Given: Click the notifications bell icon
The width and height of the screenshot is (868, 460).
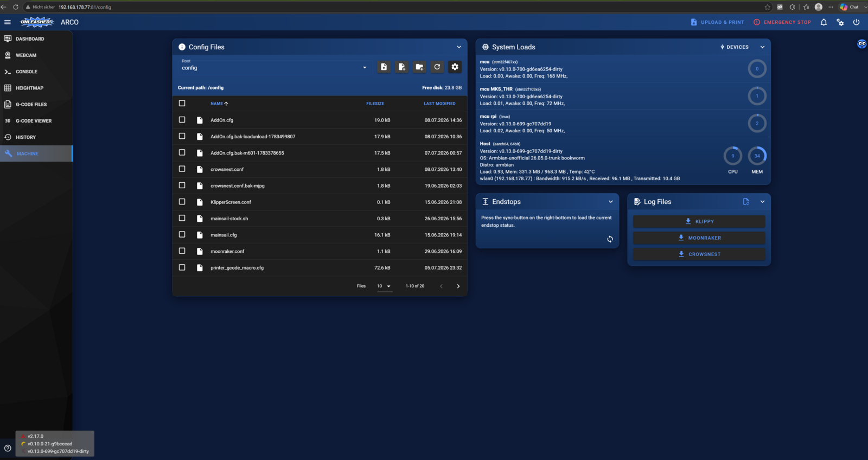Looking at the screenshot, I should point(824,22).
